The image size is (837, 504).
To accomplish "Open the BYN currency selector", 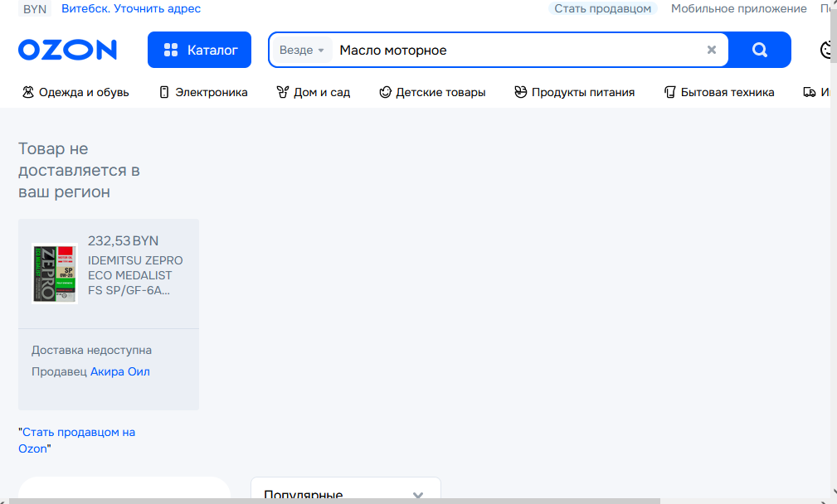I will tap(35, 8).
